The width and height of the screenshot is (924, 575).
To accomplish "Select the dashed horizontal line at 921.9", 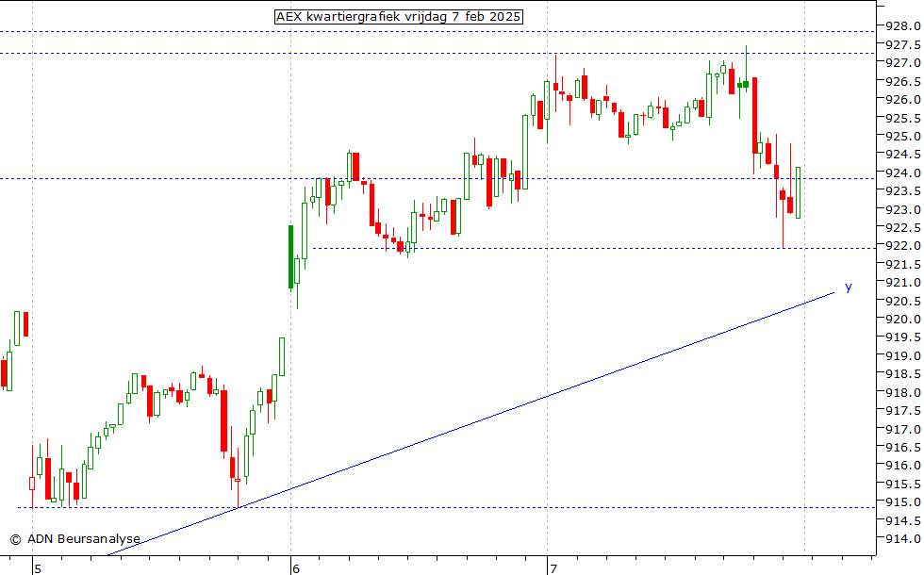I will (594, 248).
